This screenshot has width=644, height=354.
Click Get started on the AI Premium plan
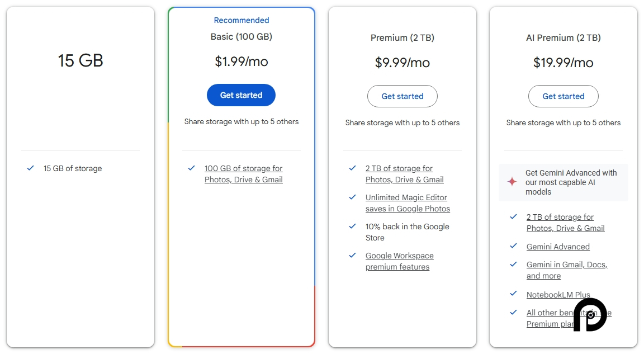[x=563, y=96]
